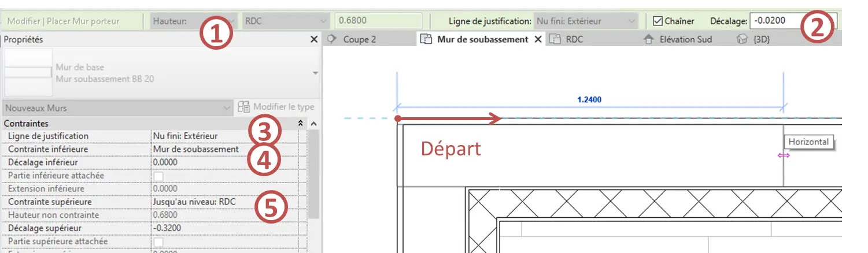Viewport: 868px width, 253px height.
Task: Click the Contrainte supérieure property label
Action: [x=49, y=202]
